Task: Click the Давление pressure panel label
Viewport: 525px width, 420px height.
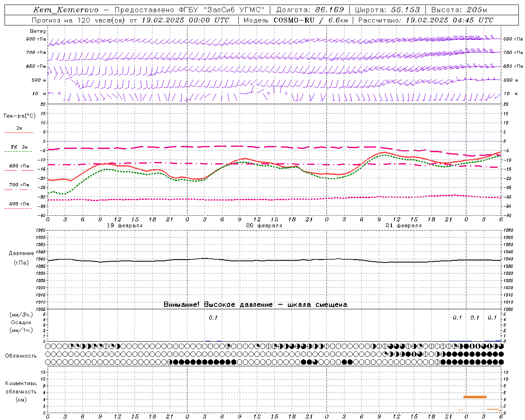Action: (x=21, y=253)
